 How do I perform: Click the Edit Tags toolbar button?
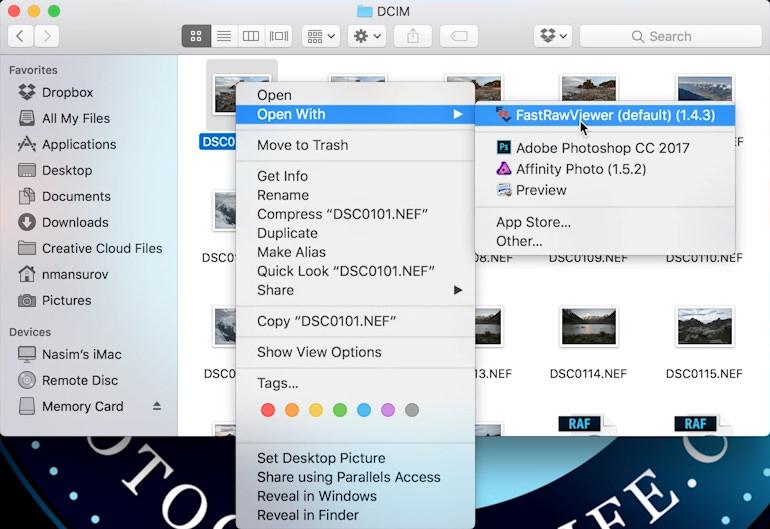click(458, 36)
